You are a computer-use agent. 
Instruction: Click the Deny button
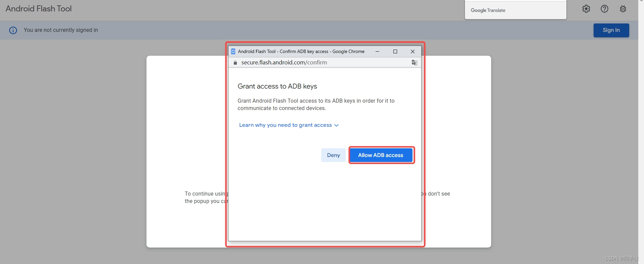[x=333, y=155]
